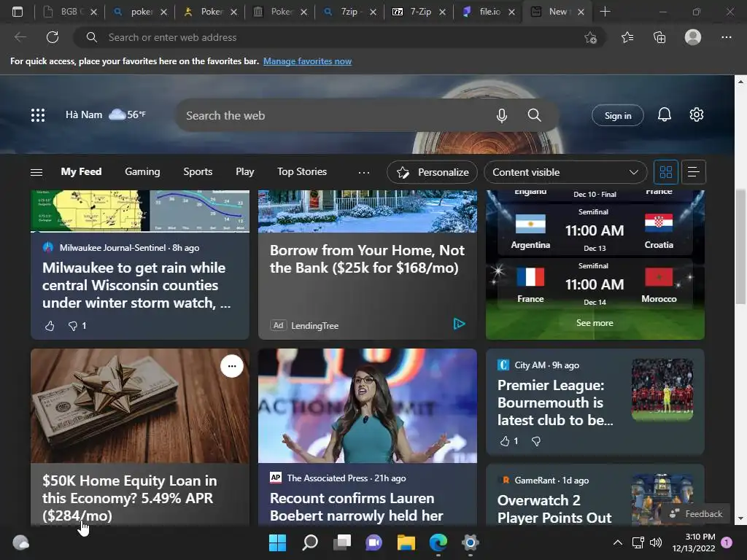Open taskbar Search
747x560 pixels.
click(309, 542)
